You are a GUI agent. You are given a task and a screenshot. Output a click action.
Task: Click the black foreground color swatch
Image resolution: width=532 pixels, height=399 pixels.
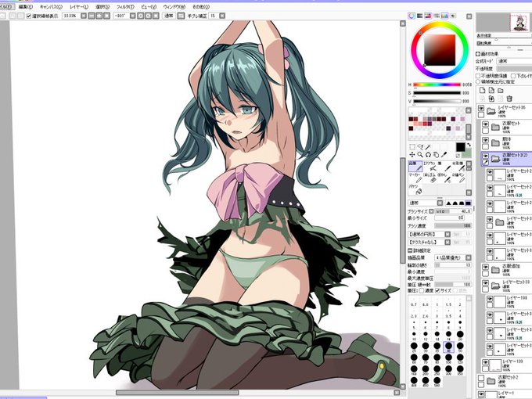(x=460, y=147)
